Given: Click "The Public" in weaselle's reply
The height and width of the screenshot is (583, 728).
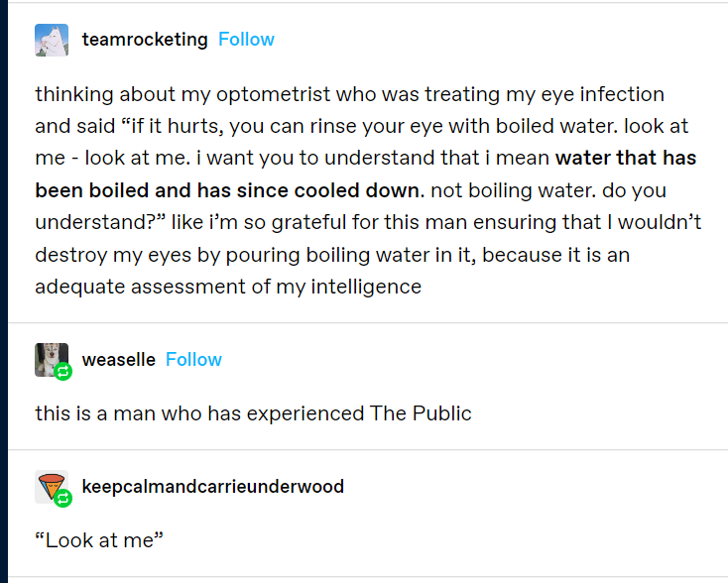Looking at the screenshot, I should 421,413.
